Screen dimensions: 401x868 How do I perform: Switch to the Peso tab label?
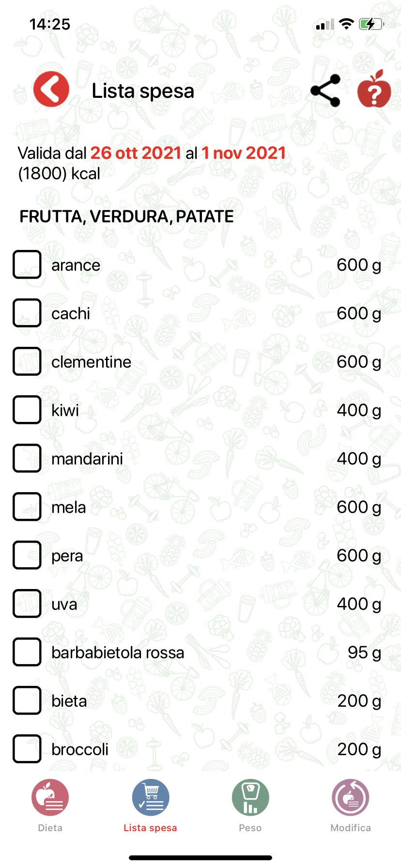(250, 828)
